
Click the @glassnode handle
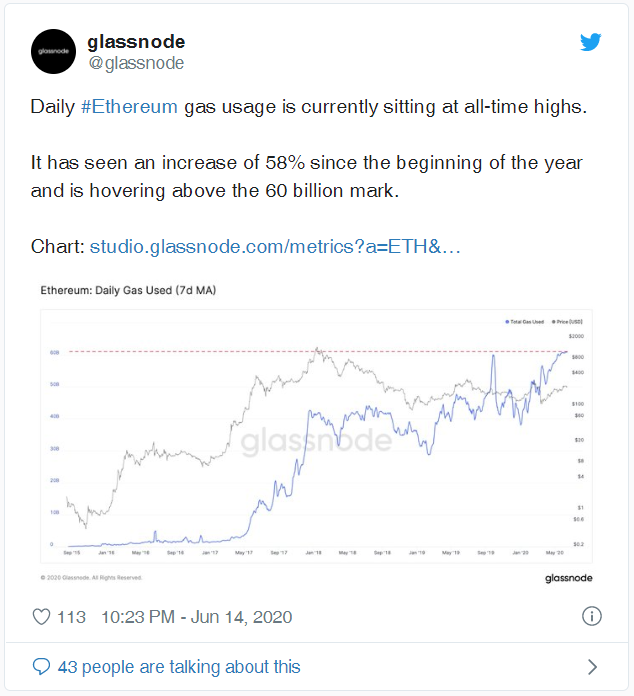136,63
